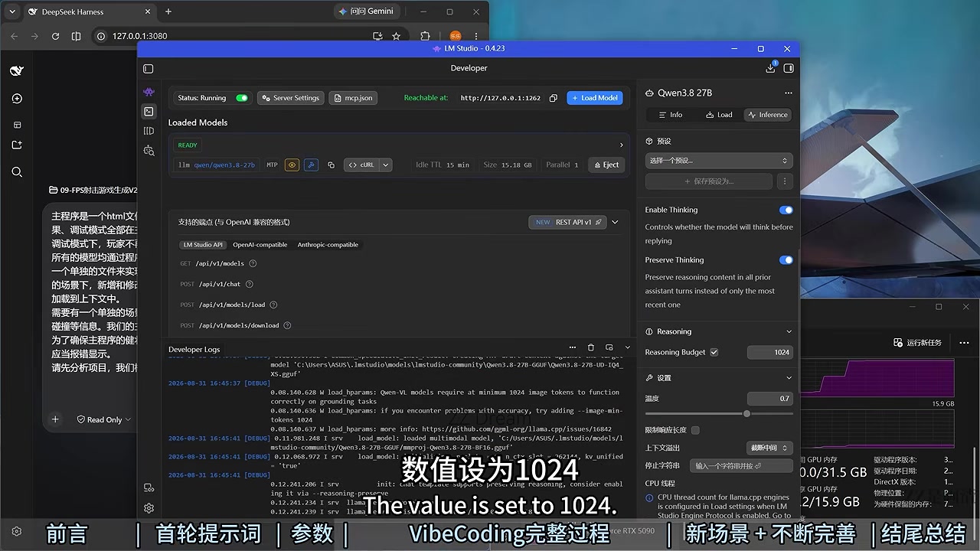980x551 pixels.
Task: Bookmark the page with Chrome star icon
Action: 396,36
